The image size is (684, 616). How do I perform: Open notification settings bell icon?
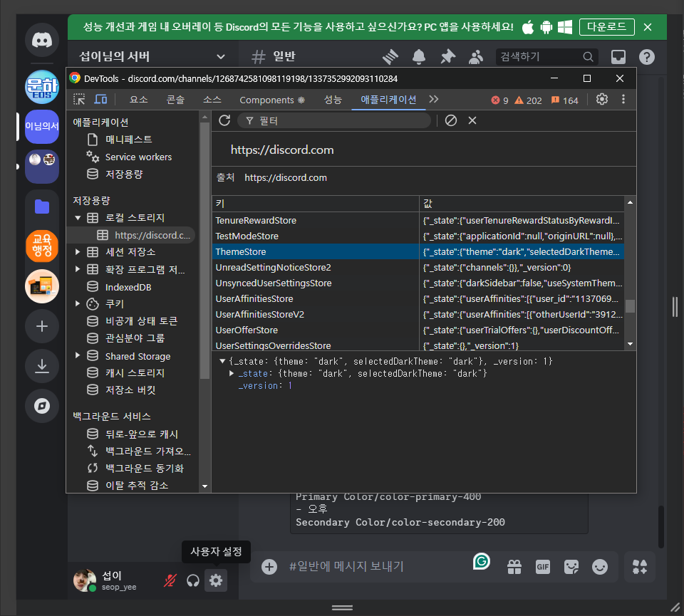point(419,57)
